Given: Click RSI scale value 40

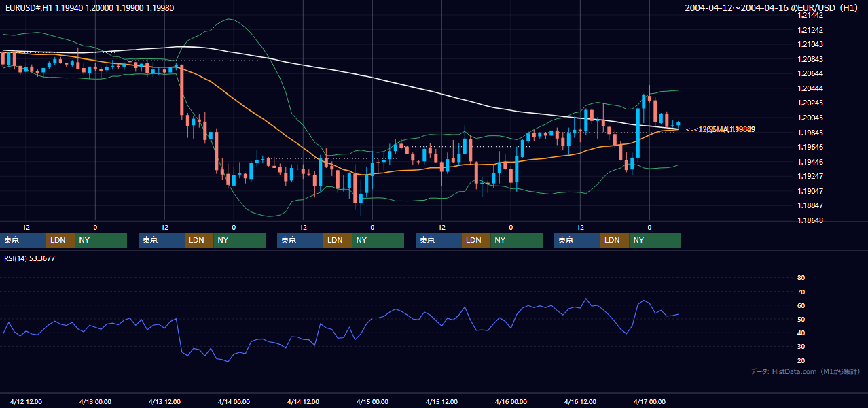Looking at the screenshot, I should click(801, 333).
